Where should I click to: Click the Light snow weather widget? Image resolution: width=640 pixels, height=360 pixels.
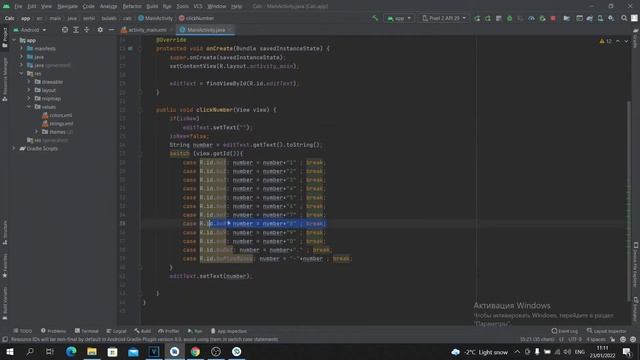[480, 352]
